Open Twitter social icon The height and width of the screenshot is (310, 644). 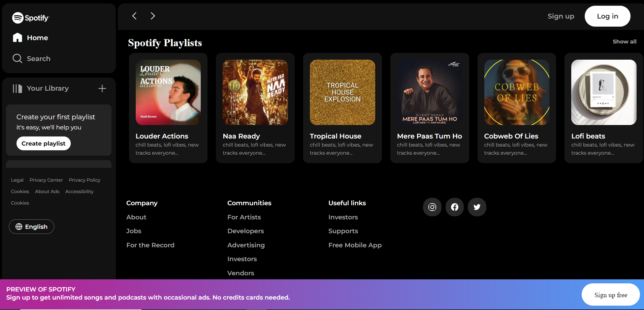click(477, 207)
